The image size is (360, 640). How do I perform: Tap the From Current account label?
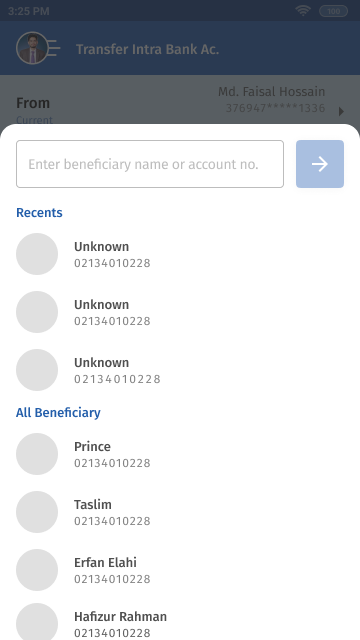(x=34, y=110)
